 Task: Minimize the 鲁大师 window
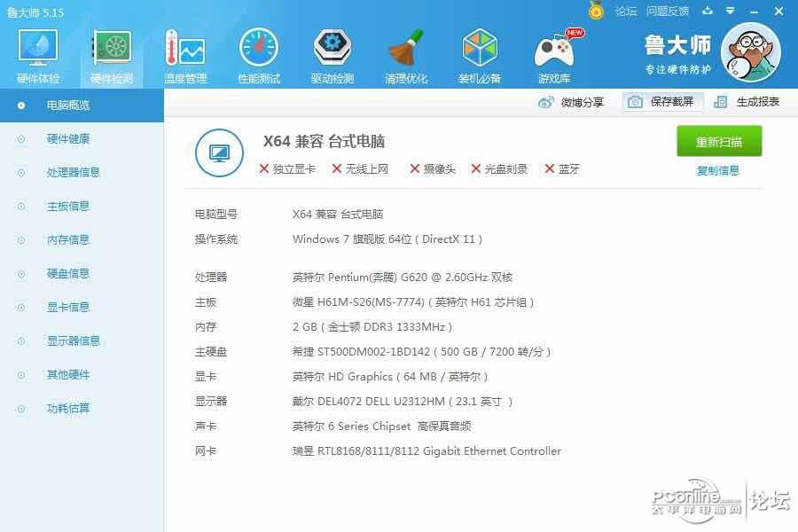point(755,11)
